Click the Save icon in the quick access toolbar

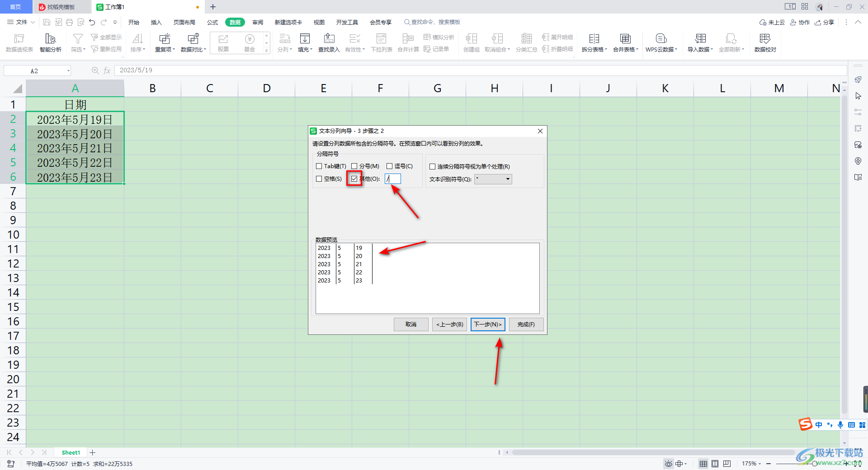pyautogui.click(x=47, y=22)
